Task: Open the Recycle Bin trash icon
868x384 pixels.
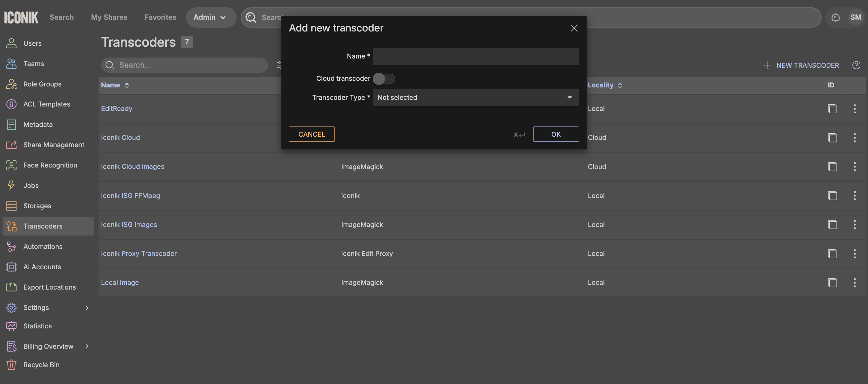Action: click(11, 365)
